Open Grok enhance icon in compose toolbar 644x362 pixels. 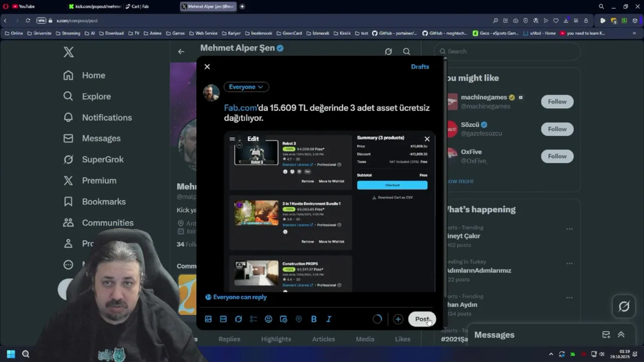click(238, 319)
